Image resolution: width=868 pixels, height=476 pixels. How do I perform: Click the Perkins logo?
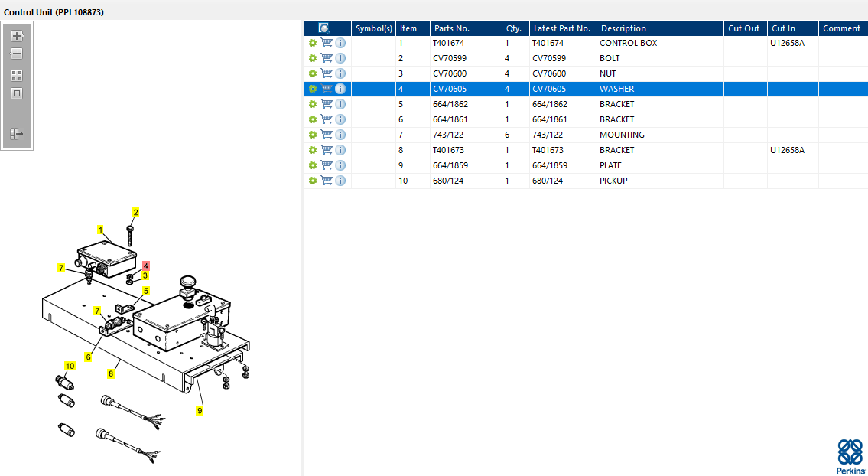click(x=850, y=457)
